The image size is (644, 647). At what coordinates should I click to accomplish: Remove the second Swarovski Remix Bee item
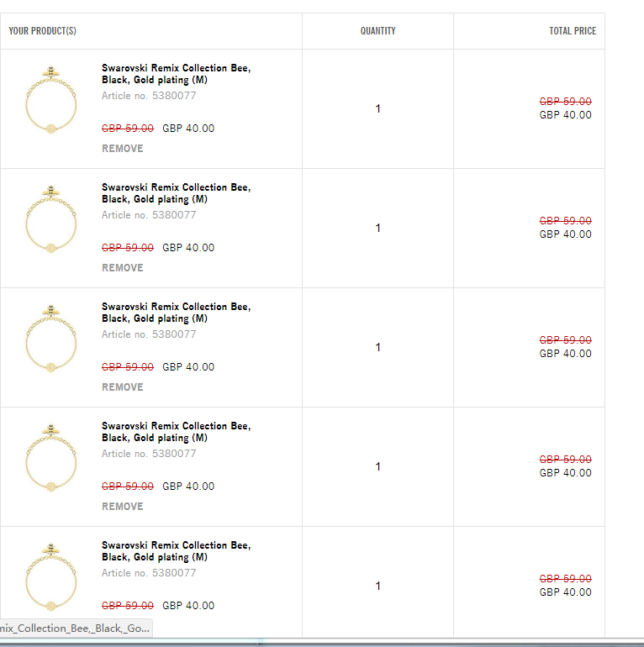click(123, 268)
